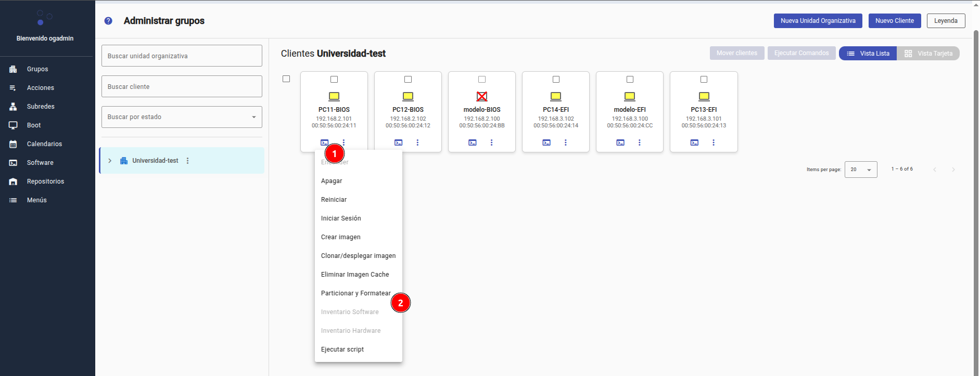Expand the Universidad-test tree node
This screenshot has width=980, height=376.
point(110,161)
